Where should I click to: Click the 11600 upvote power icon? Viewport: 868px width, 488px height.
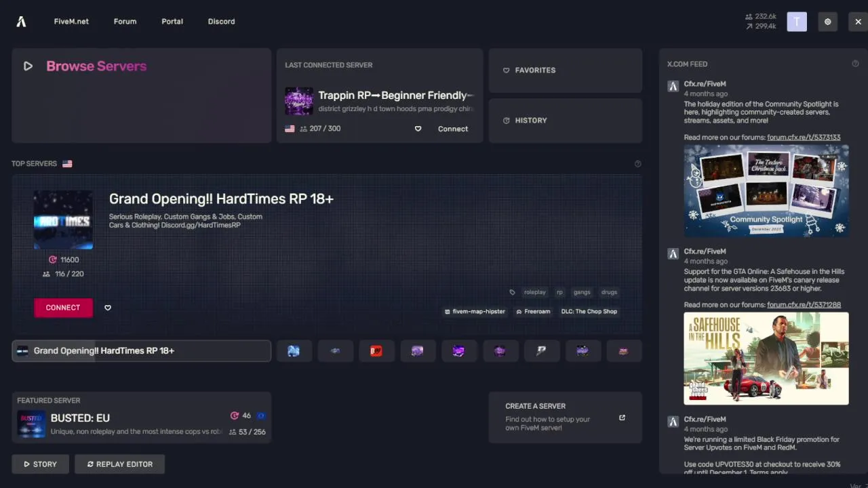point(53,260)
